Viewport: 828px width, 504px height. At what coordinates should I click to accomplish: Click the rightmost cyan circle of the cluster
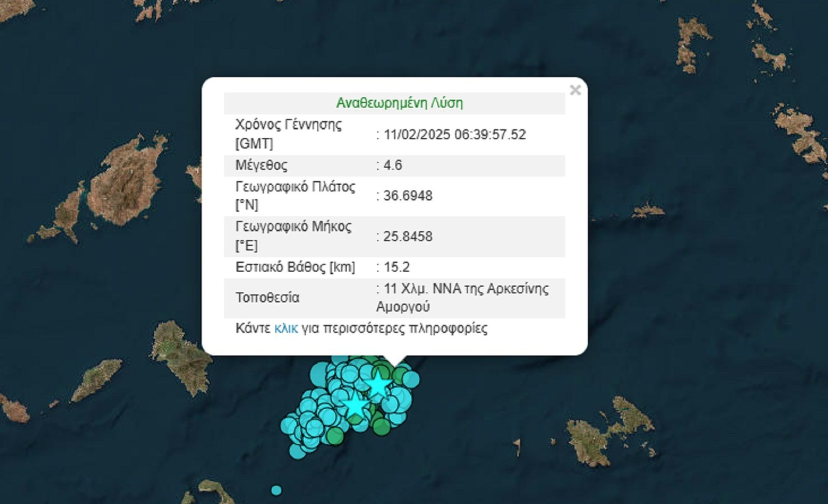(412, 379)
